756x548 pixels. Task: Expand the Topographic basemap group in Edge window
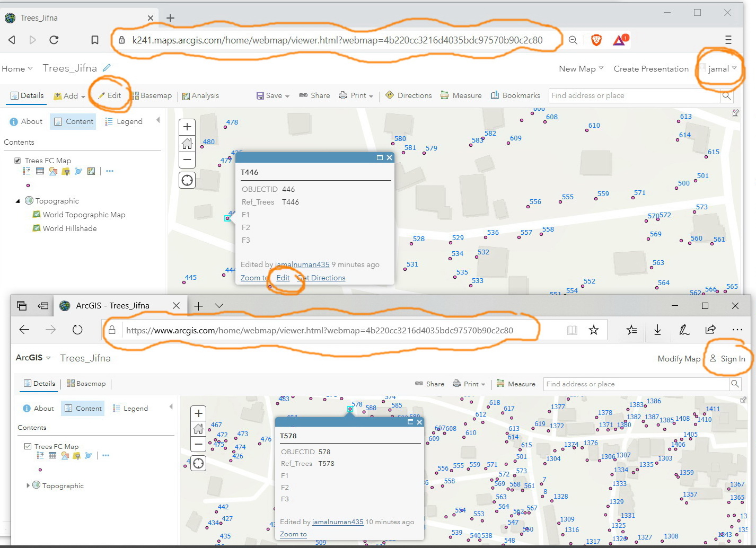(28, 485)
